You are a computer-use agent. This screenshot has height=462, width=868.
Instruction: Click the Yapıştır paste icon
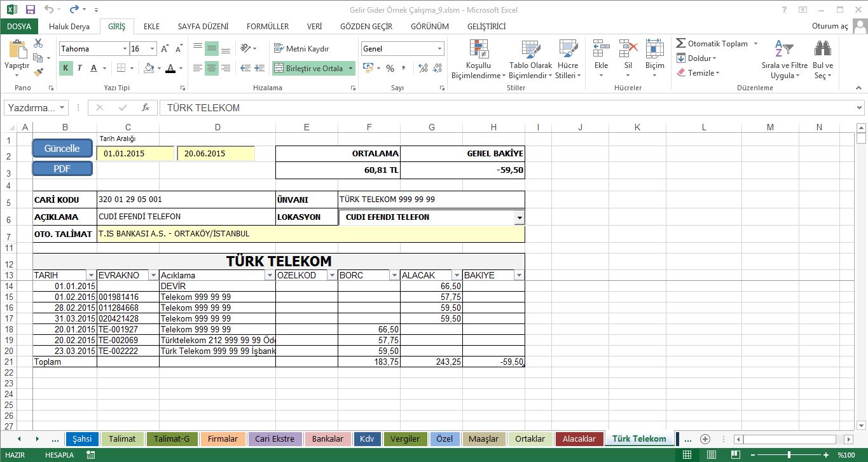click(17, 50)
